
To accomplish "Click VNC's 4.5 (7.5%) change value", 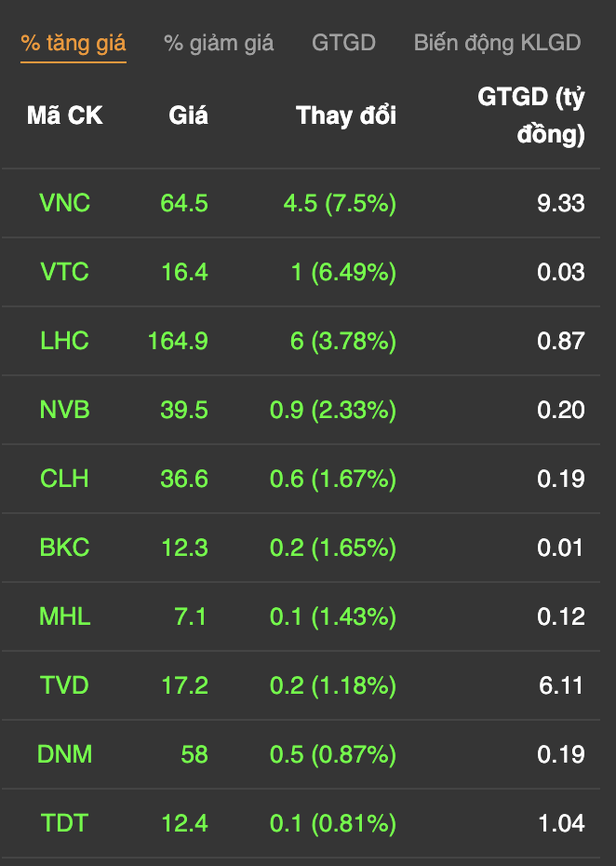I will (x=340, y=203).
